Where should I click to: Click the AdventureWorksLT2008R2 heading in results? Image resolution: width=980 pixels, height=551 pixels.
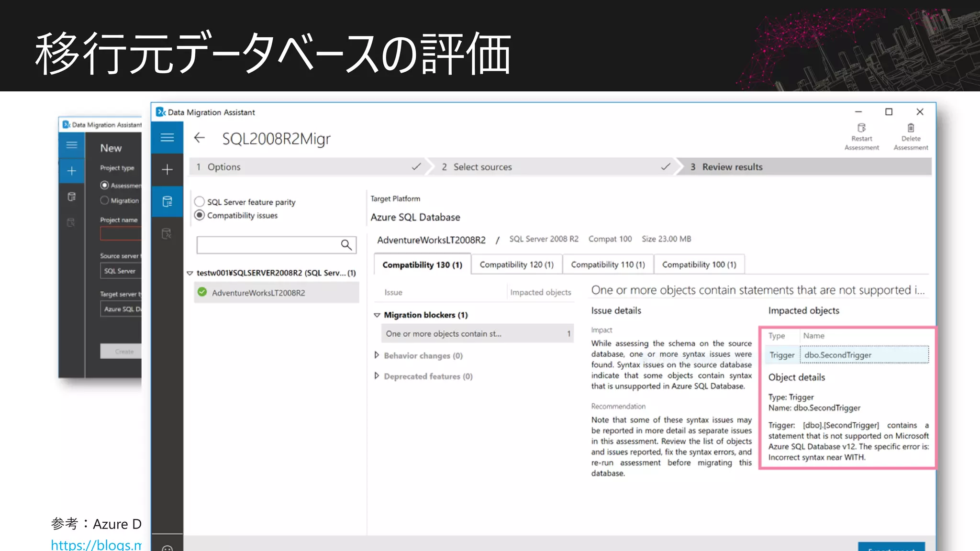pos(431,240)
